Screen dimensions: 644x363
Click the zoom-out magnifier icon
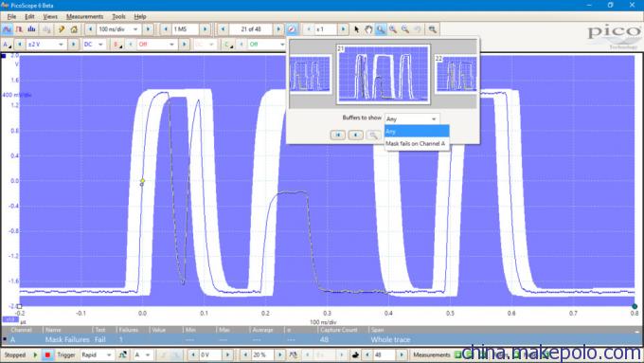point(405,29)
